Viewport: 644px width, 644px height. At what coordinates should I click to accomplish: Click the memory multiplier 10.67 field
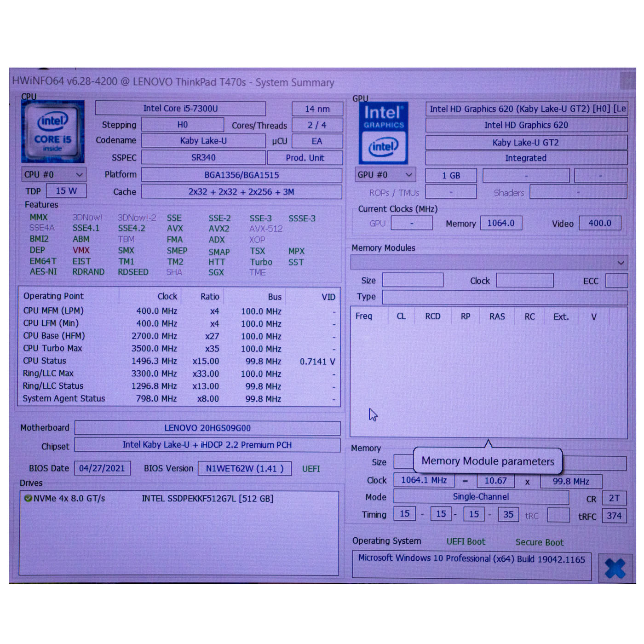pyautogui.click(x=495, y=481)
